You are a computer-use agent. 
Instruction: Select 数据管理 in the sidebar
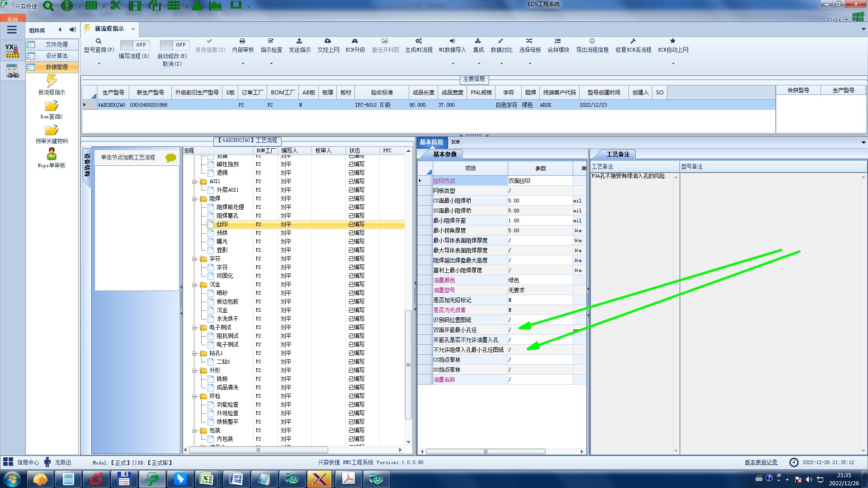click(x=56, y=67)
